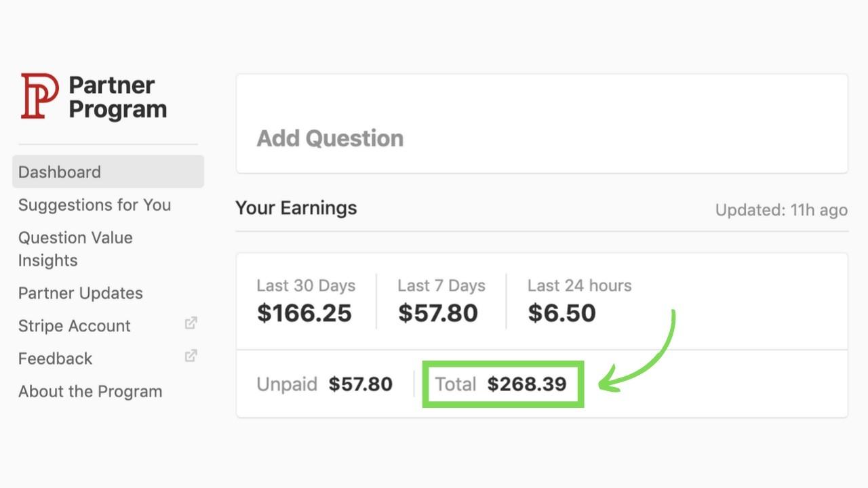
Task: Click the Partner Program title text
Action: tap(117, 97)
